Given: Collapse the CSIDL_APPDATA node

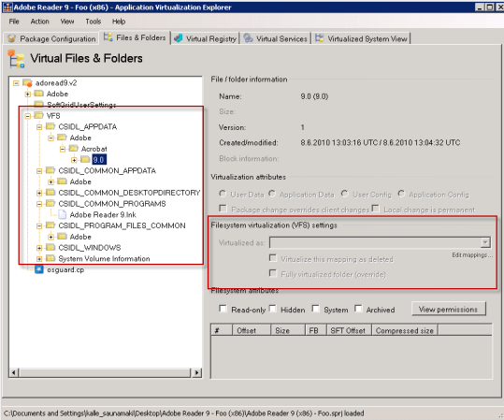Looking at the screenshot, I should pyautogui.click(x=39, y=127).
